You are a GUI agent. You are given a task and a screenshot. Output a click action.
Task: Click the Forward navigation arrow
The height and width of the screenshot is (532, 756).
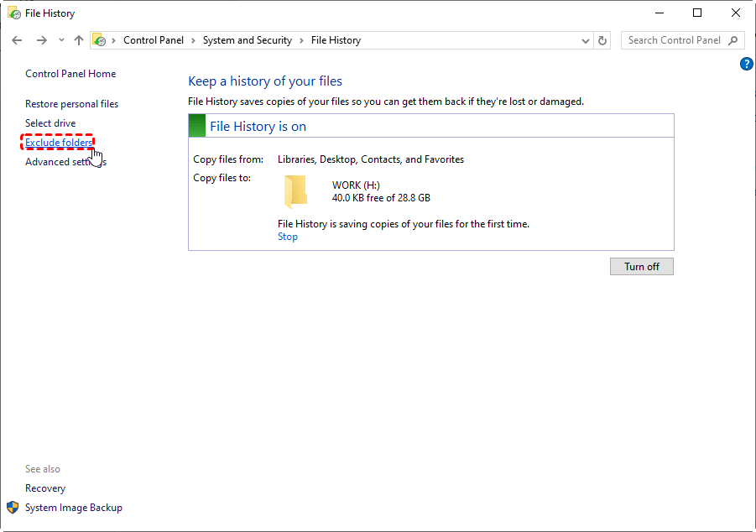(x=41, y=40)
